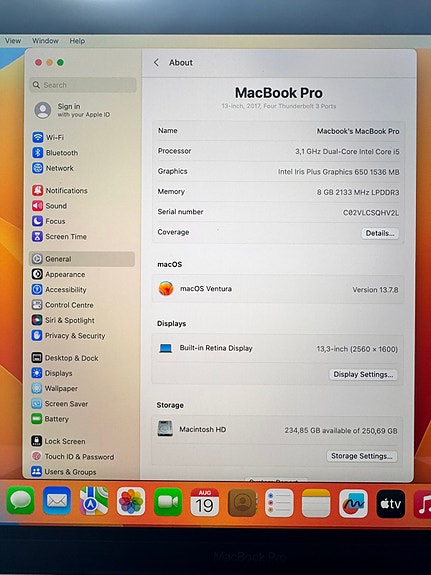Viewport: 431px width, 575px height.
Task: Open Touch ID & Password settings
Action: point(73,456)
